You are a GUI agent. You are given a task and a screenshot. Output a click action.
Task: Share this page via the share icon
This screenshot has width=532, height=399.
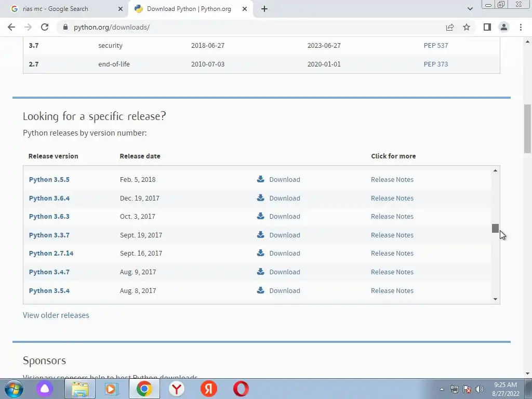(450, 27)
